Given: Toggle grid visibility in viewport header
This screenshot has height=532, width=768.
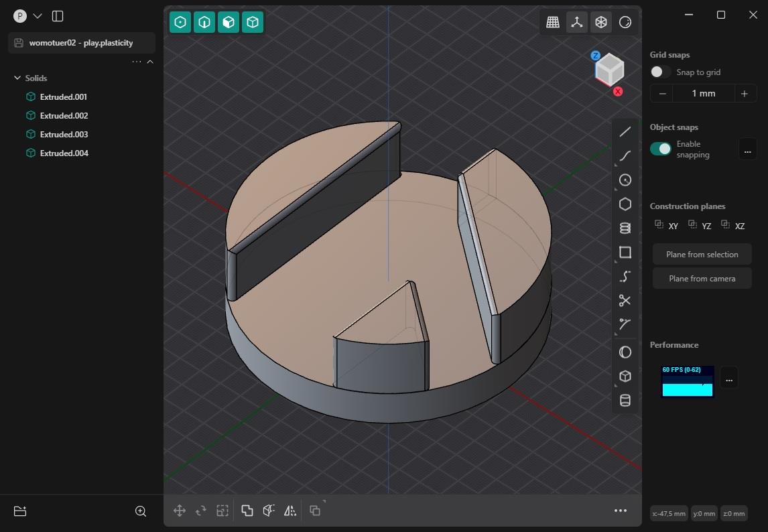Looking at the screenshot, I should (x=553, y=22).
